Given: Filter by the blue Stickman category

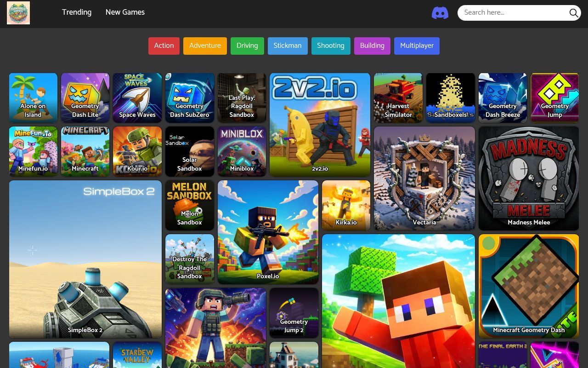Looking at the screenshot, I should pyautogui.click(x=288, y=46).
